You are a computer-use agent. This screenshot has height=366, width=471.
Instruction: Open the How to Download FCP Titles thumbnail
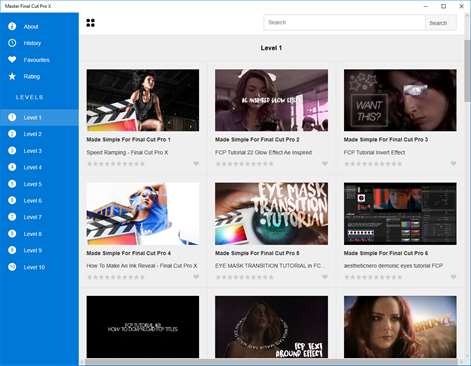(143, 327)
